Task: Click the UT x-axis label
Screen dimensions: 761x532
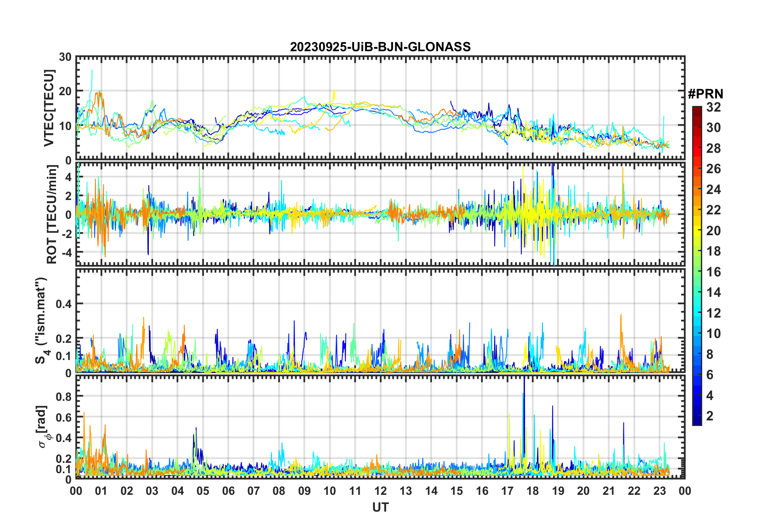Action: (x=380, y=507)
